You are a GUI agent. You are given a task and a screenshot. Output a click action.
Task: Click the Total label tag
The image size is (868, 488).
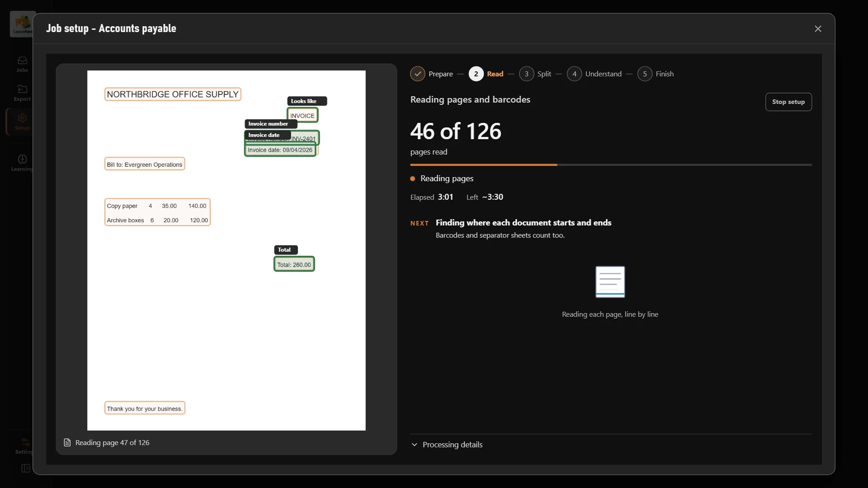(x=286, y=250)
